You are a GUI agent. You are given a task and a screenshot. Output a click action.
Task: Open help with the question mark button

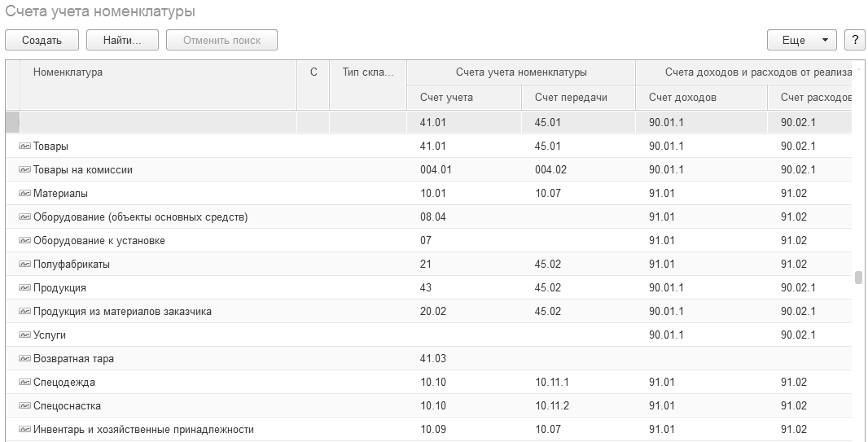coord(854,40)
